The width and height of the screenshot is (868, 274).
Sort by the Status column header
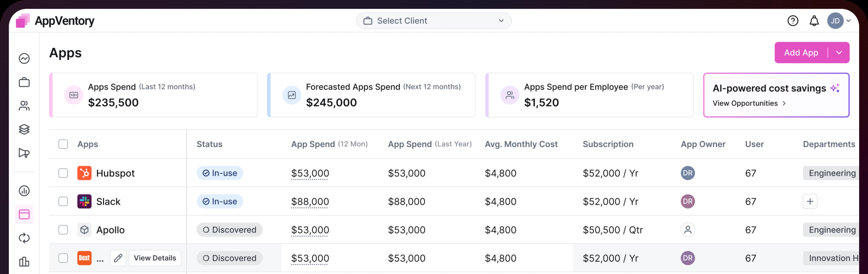pos(210,144)
